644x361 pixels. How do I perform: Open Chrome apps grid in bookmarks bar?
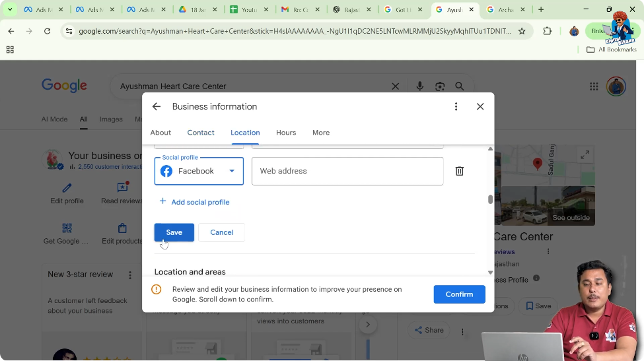(11, 49)
